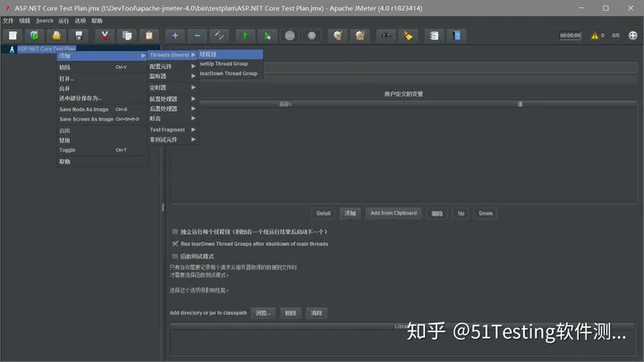Image resolution: width=644 pixels, height=362 pixels.
Task: Click the Reset Search broom icon
Action: point(408,36)
